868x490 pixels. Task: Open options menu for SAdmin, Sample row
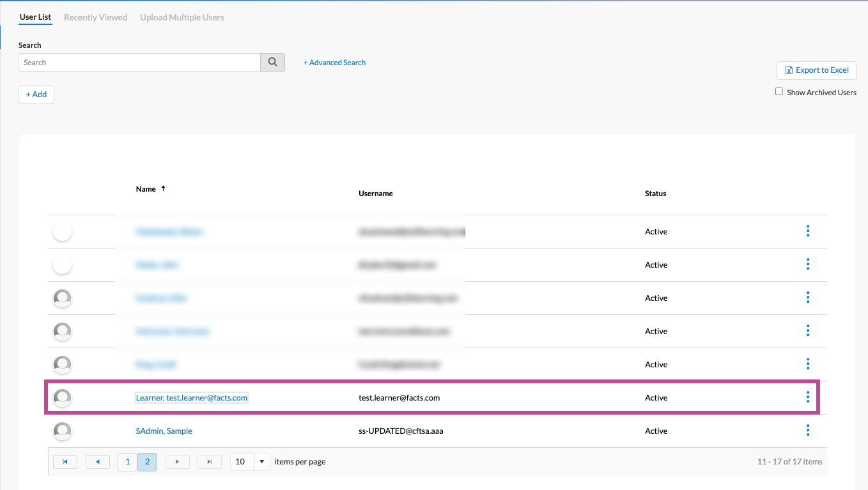click(808, 431)
